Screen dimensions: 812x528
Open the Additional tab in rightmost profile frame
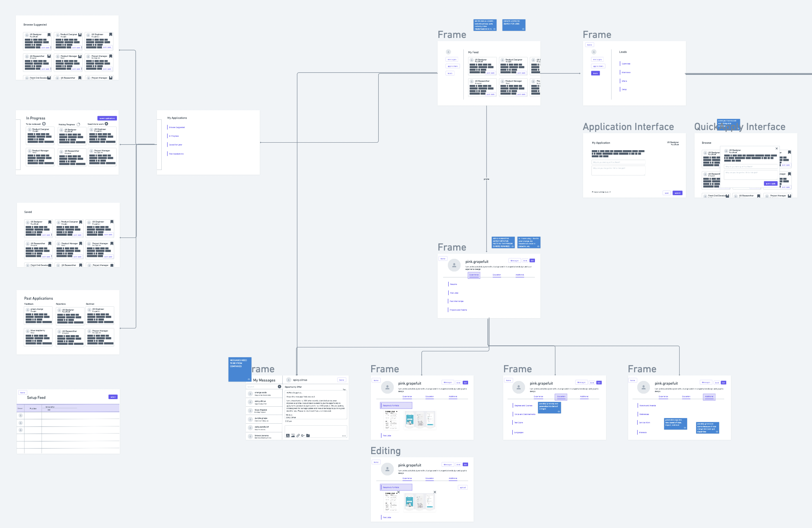[709, 396]
